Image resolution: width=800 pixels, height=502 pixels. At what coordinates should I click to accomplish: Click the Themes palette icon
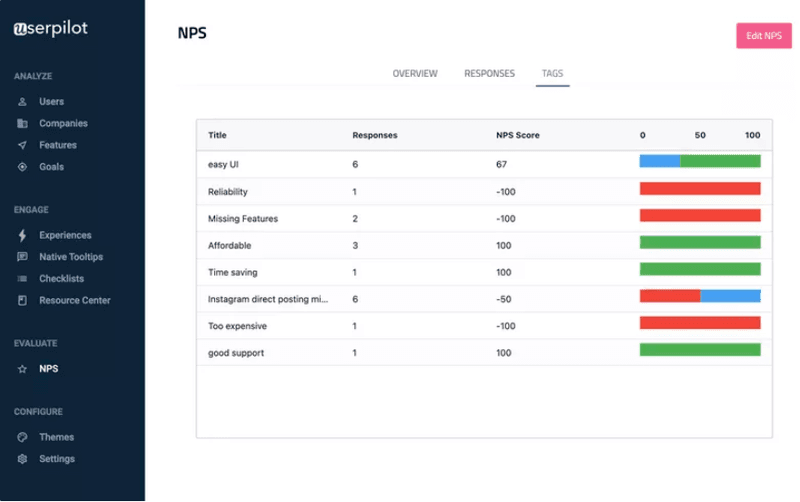click(x=22, y=438)
